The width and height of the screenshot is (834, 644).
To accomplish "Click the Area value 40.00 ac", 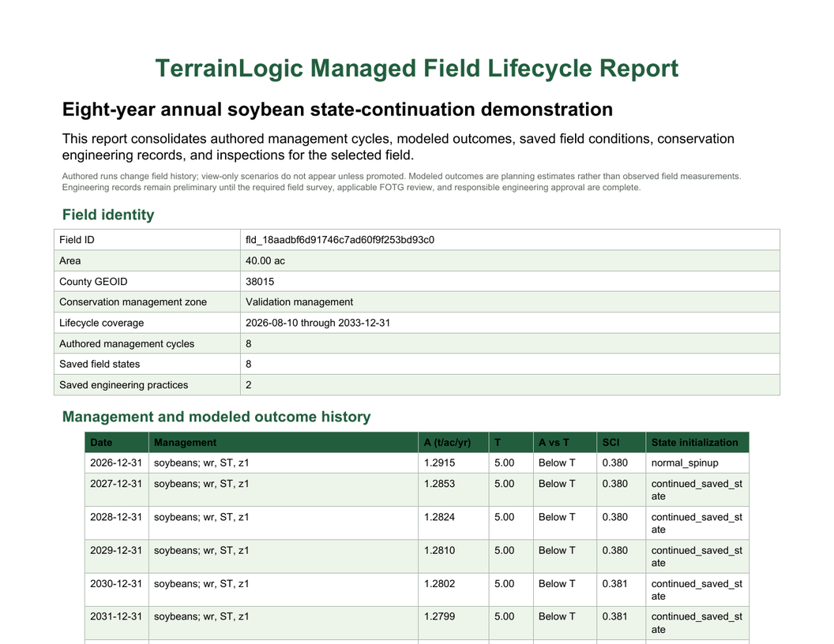I will (265, 261).
